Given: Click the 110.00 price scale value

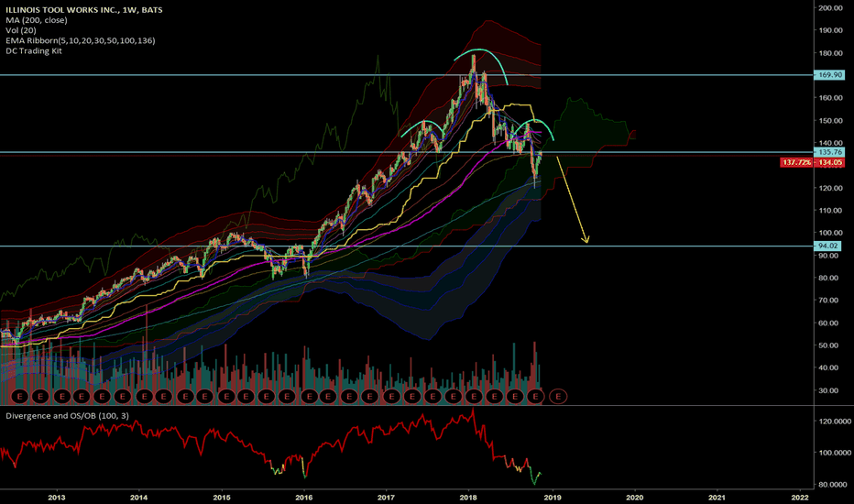Looking at the screenshot, I should coord(830,211).
